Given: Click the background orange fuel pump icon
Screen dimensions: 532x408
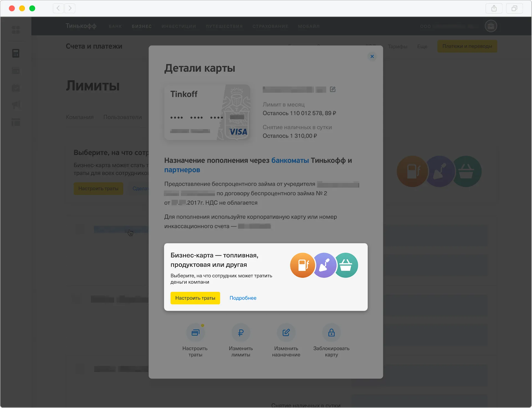Looking at the screenshot, I should coord(412,171).
